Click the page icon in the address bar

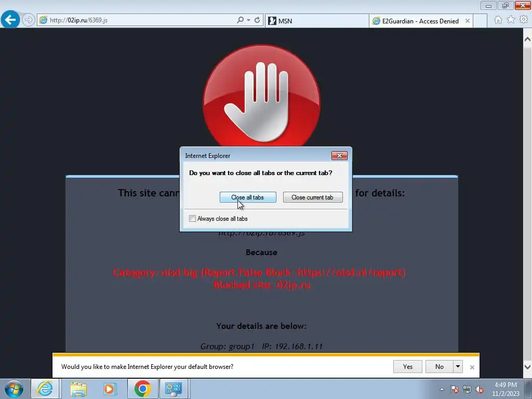44,20
